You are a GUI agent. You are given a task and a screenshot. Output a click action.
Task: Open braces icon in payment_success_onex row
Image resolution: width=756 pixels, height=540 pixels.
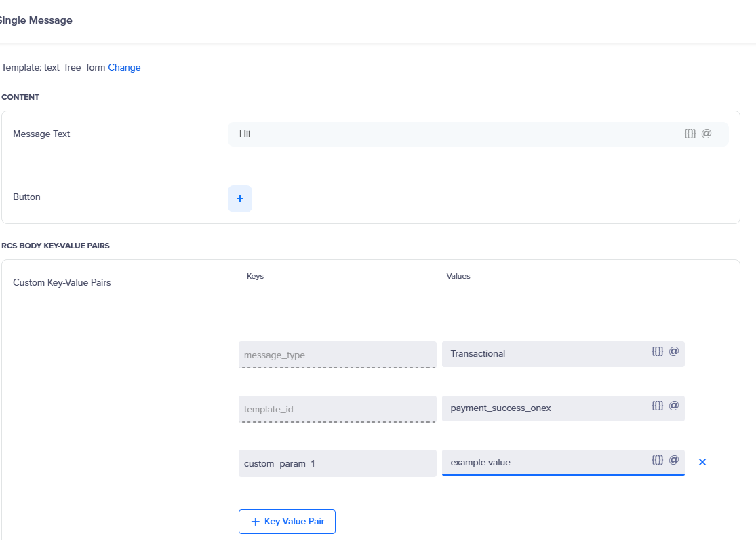658,406
